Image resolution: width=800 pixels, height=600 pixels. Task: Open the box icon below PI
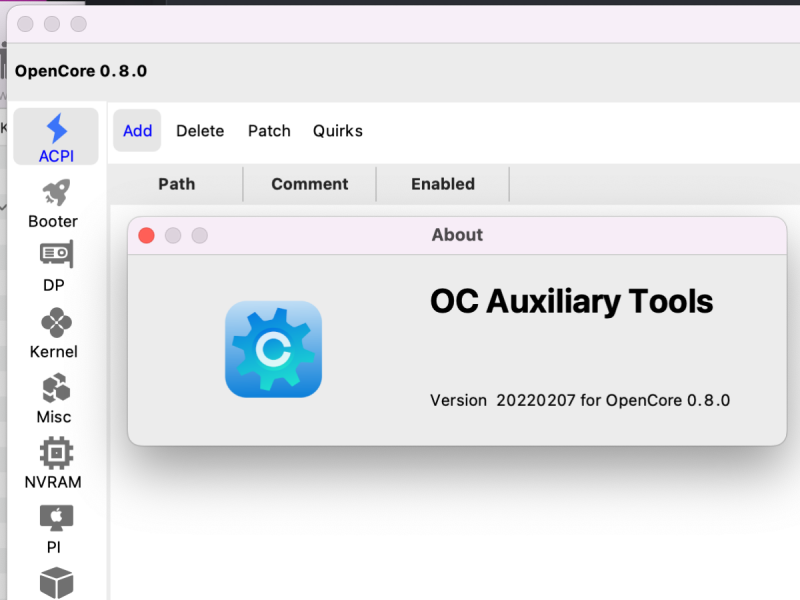56,583
